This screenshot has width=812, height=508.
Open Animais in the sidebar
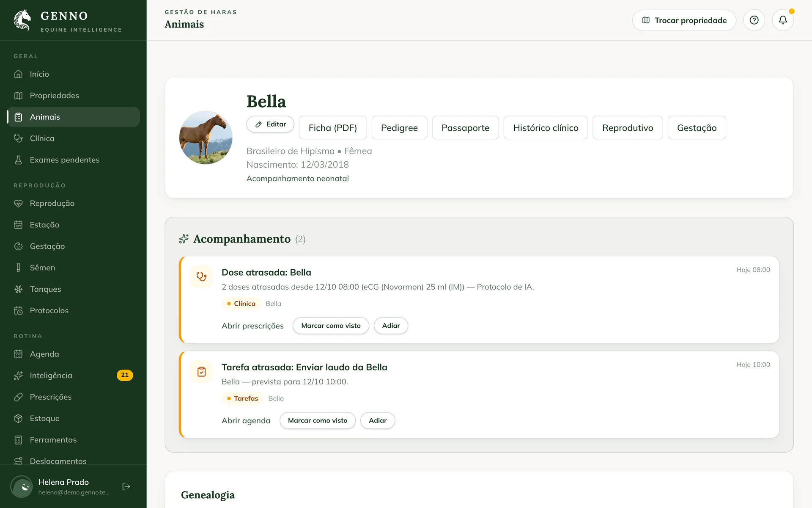[x=74, y=117]
